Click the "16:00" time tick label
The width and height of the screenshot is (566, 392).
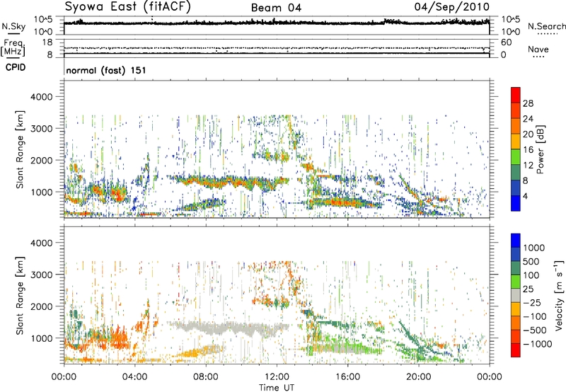347,377
